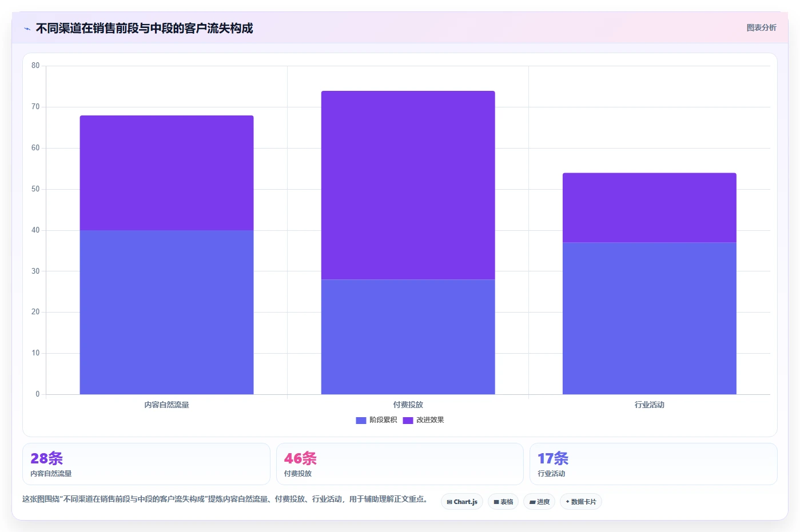Screen dimensions: 800x532
Task: Click the blue 阶段累积 bar for 内容自然流量
Action: click(x=166, y=312)
